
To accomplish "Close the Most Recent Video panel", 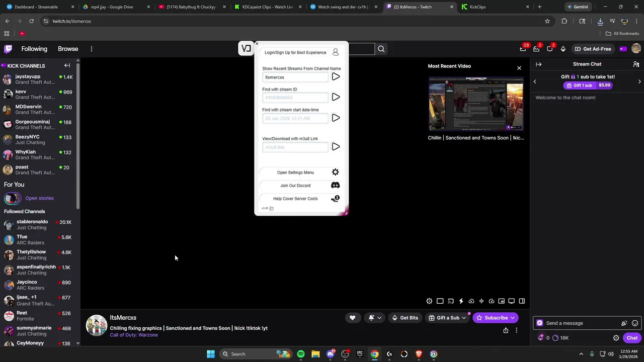I will [x=519, y=68].
